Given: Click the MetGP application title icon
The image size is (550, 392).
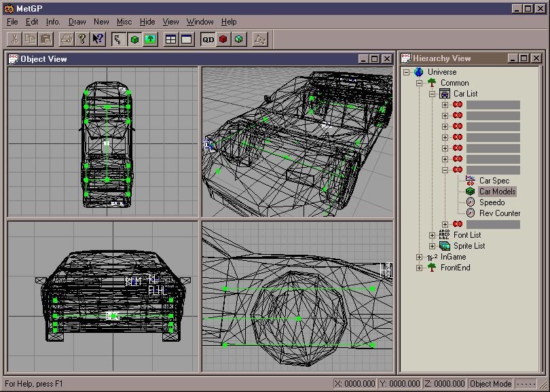Looking at the screenshot, I should [x=9, y=8].
